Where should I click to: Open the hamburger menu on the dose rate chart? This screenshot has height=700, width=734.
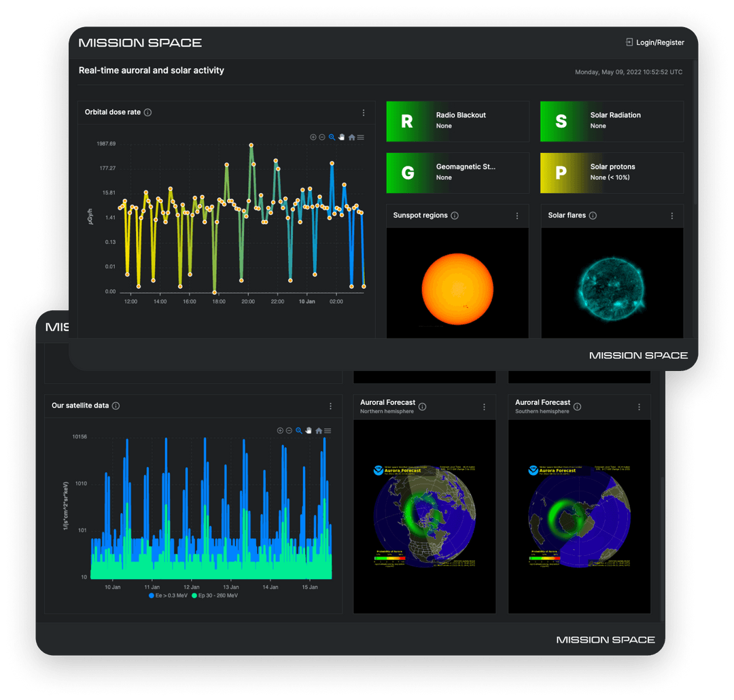pos(361,137)
